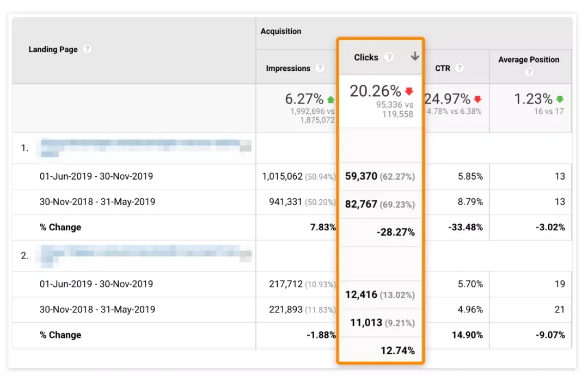Click the Clicks descending sort arrow

[x=415, y=57]
